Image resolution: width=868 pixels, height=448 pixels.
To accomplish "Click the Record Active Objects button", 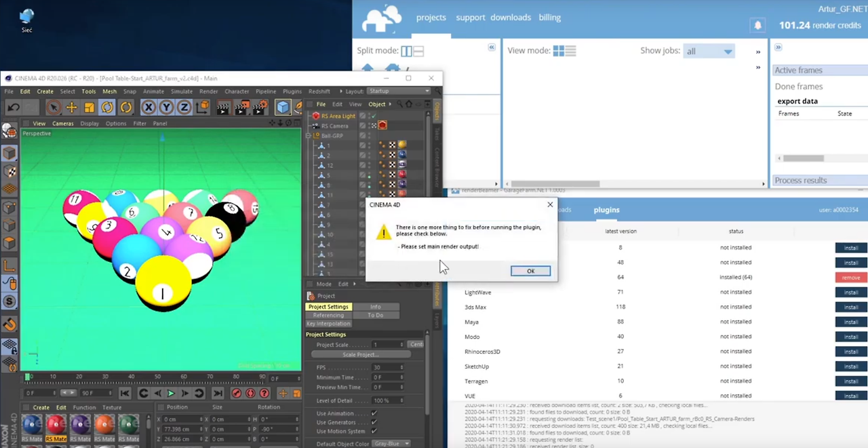I will pos(237,393).
